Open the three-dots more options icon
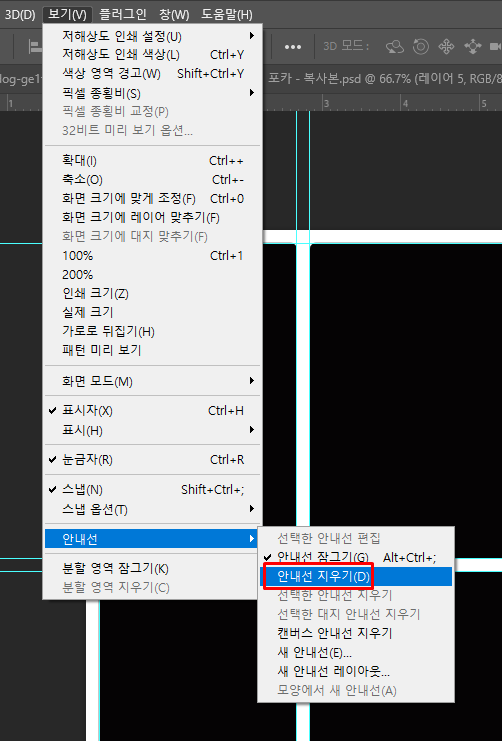The height and width of the screenshot is (741, 502). pos(293,47)
